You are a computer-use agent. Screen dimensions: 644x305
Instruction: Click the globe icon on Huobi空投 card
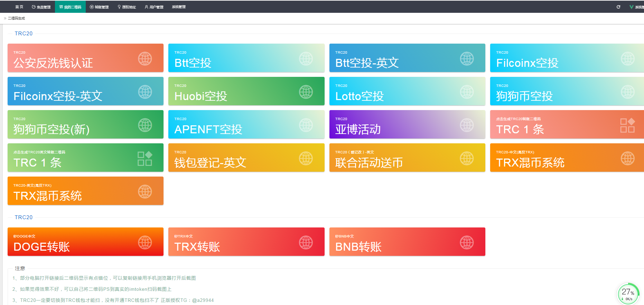pos(306,92)
